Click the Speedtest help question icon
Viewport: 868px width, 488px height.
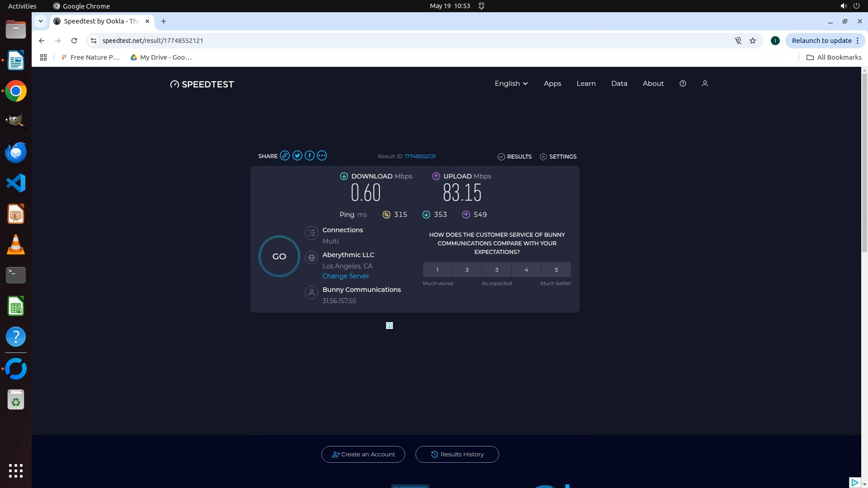[x=683, y=84]
